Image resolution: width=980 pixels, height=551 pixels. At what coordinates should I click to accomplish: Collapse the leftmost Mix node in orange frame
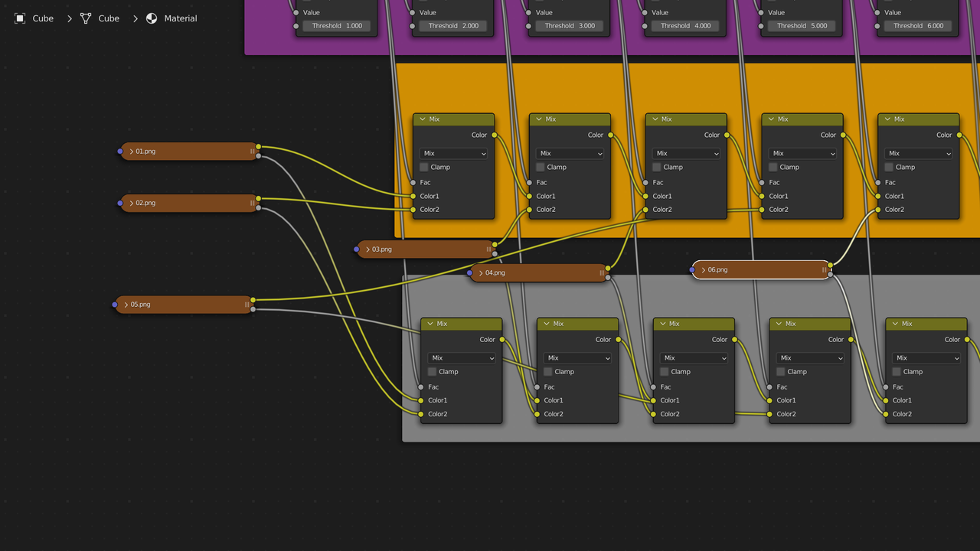coord(423,119)
